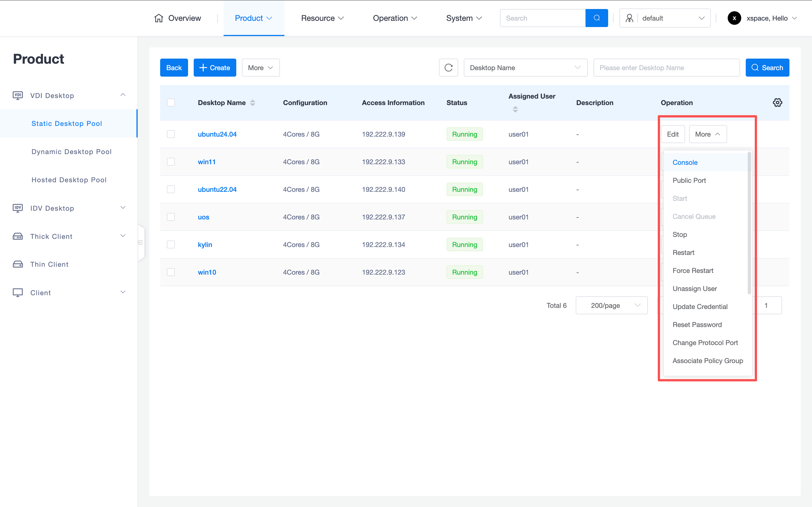Click the Thin Client device icon

18,264
